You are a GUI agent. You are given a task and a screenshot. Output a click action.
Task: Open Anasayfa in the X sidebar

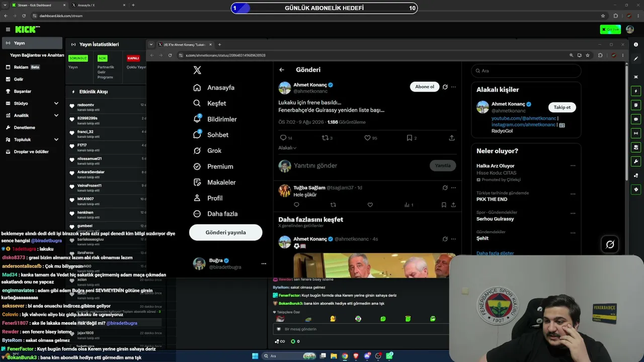click(x=214, y=87)
